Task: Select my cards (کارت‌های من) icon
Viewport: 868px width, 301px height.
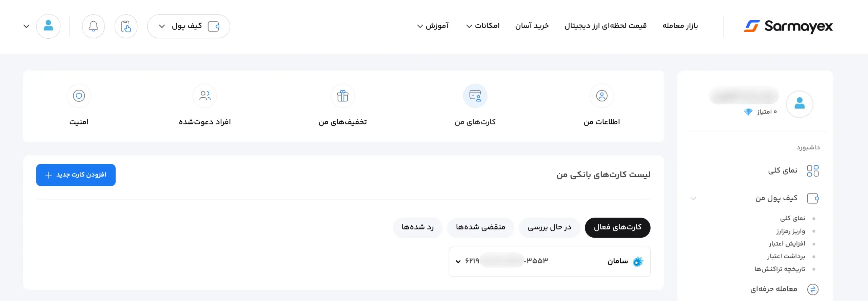Action: [475, 96]
